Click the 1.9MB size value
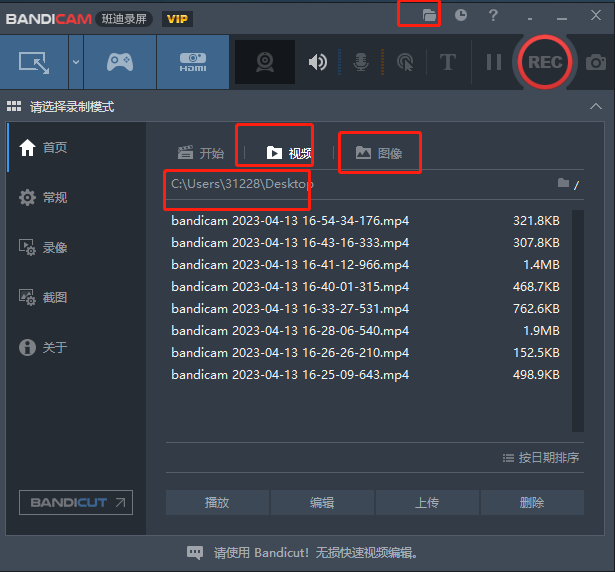The width and height of the screenshot is (615, 572). pos(541,330)
